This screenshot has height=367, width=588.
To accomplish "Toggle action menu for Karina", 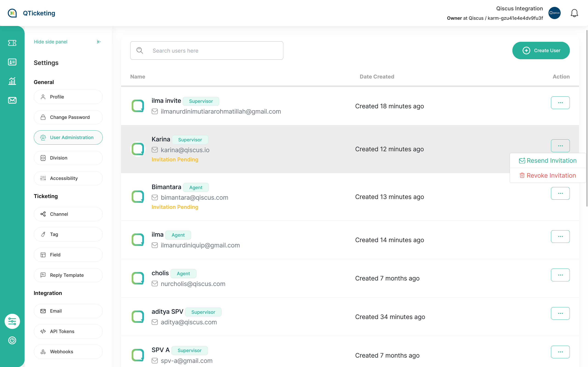I will click(560, 146).
